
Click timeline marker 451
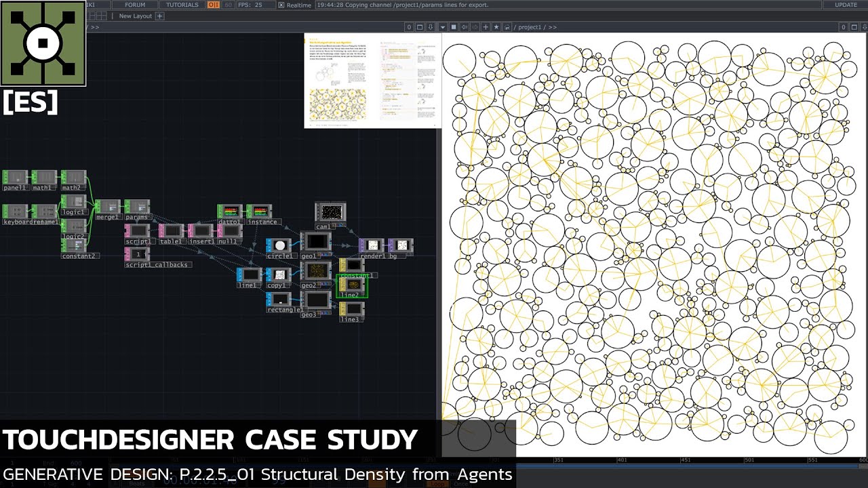coord(686,460)
